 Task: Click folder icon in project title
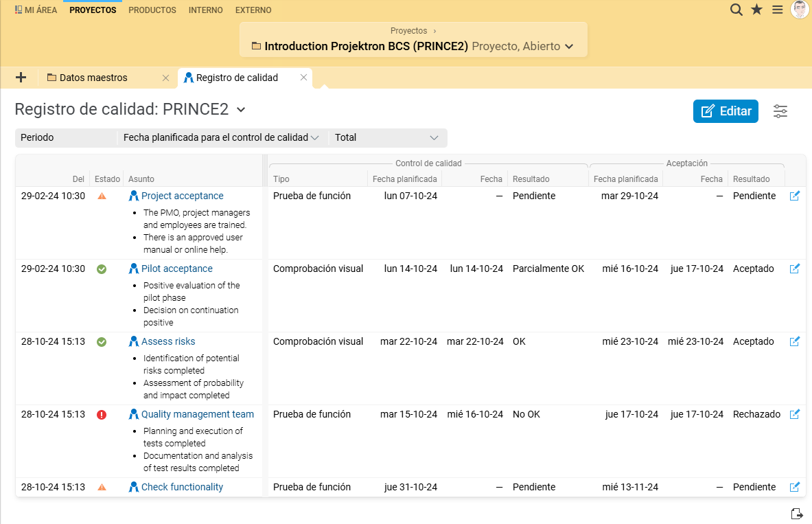point(256,46)
